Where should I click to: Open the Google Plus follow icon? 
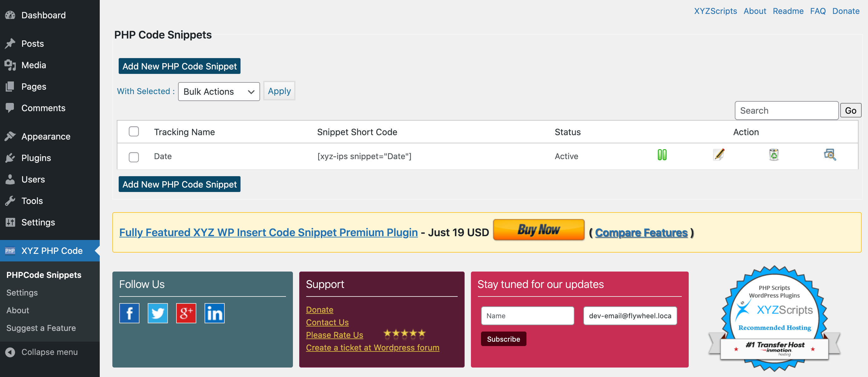[186, 313]
